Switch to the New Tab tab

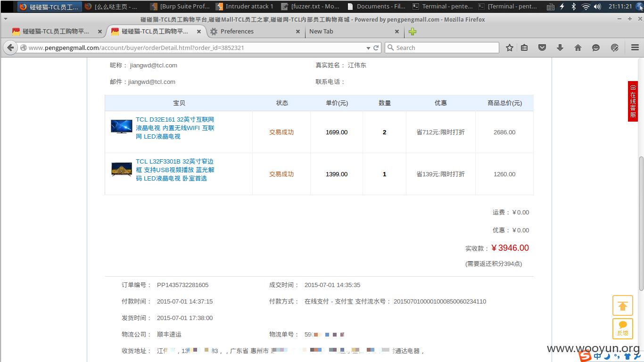(x=354, y=32)
